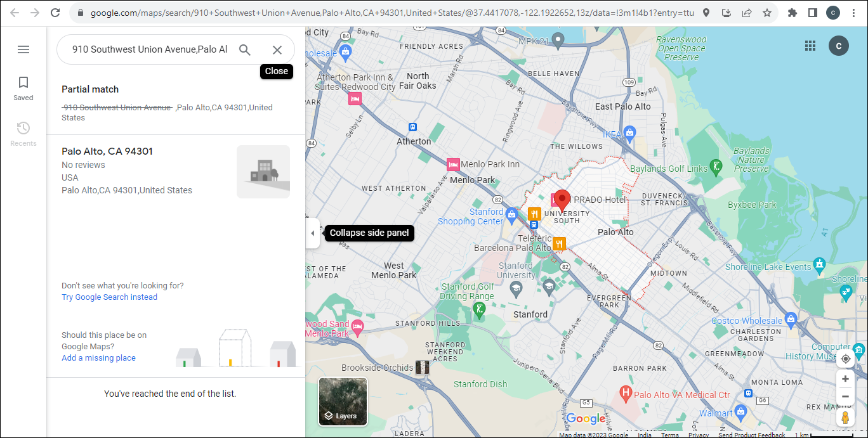Open the Chrome profile avatar

click(832, 13)
